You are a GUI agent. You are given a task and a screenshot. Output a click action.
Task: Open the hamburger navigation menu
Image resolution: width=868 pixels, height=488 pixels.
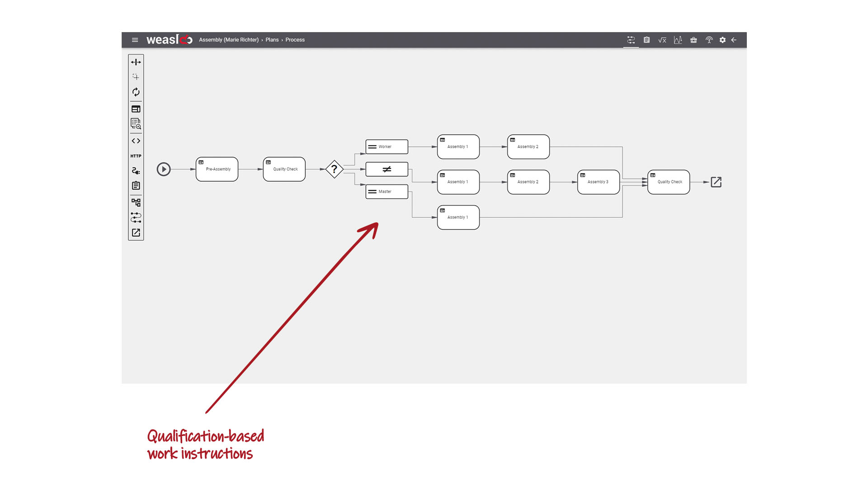(135, 40)
